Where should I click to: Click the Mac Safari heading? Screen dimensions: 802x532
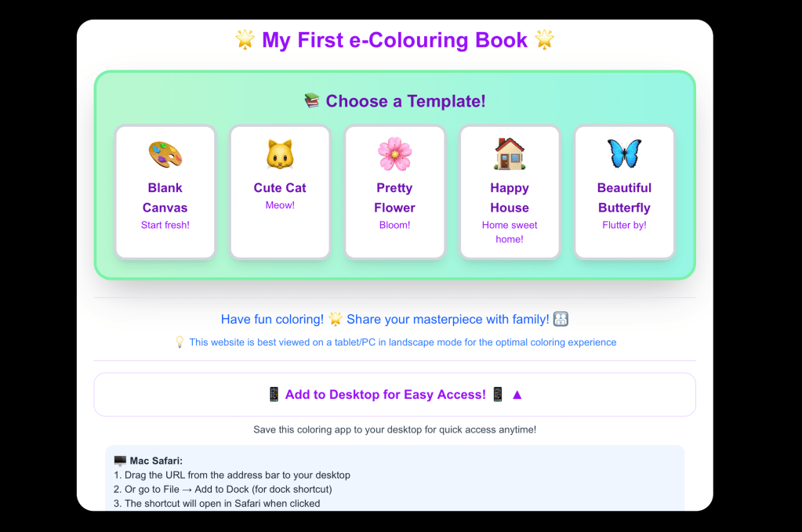pyautogui.click(x=148, y=461)
